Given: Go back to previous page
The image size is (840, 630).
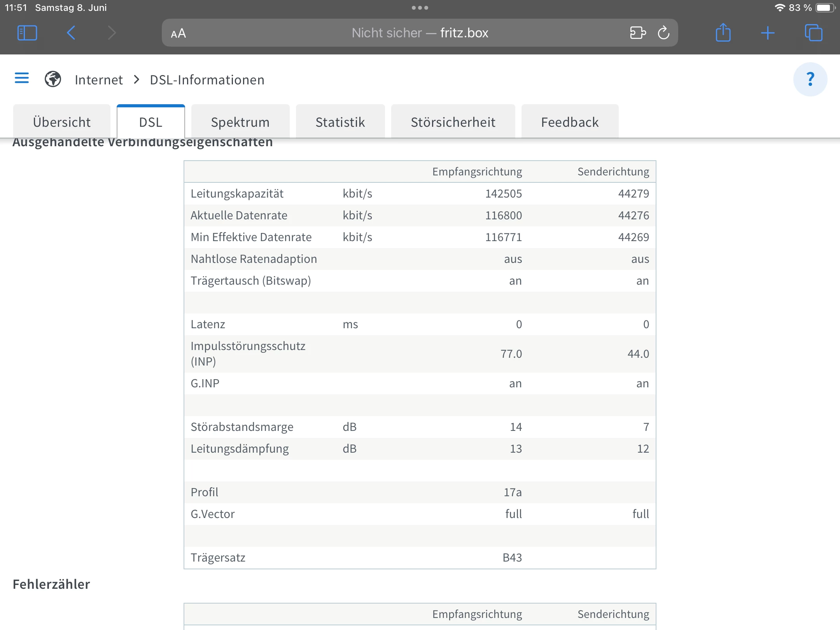Looking at the screenshot, I should 71,33.
